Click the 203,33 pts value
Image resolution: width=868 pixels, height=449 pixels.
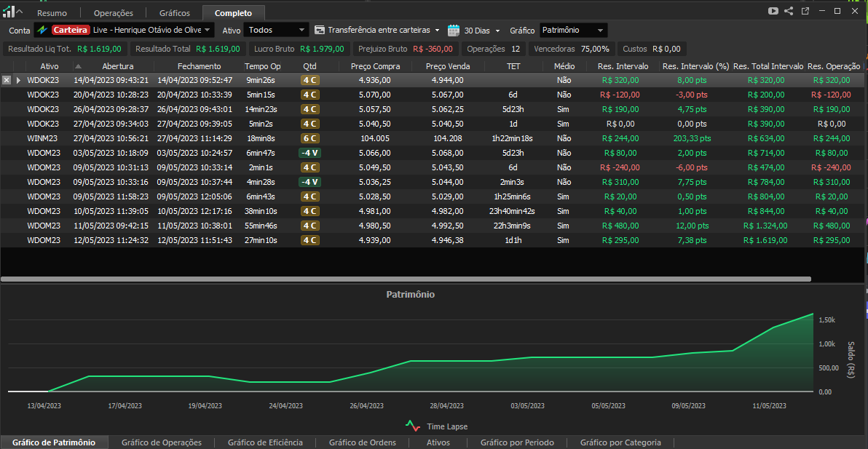coord(692,138)
